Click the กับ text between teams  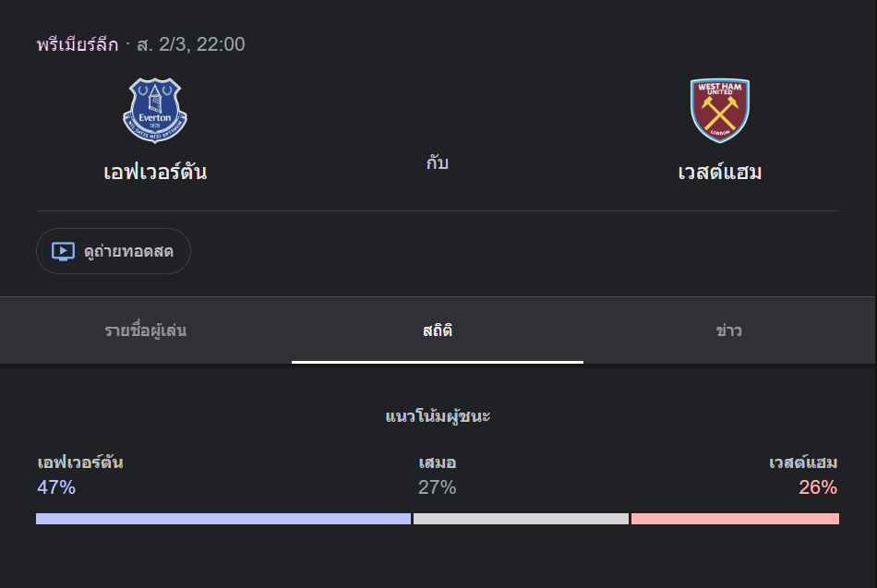438,163
